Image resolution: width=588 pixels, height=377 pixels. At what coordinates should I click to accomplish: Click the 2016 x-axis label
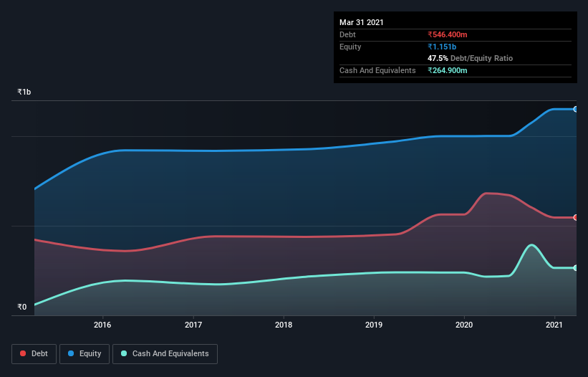(x=102, y=325)
